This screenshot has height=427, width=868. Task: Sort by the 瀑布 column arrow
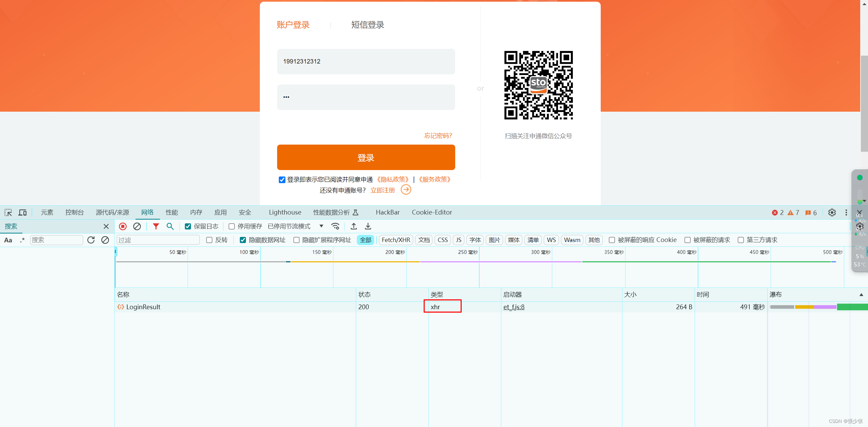[861, 295]
